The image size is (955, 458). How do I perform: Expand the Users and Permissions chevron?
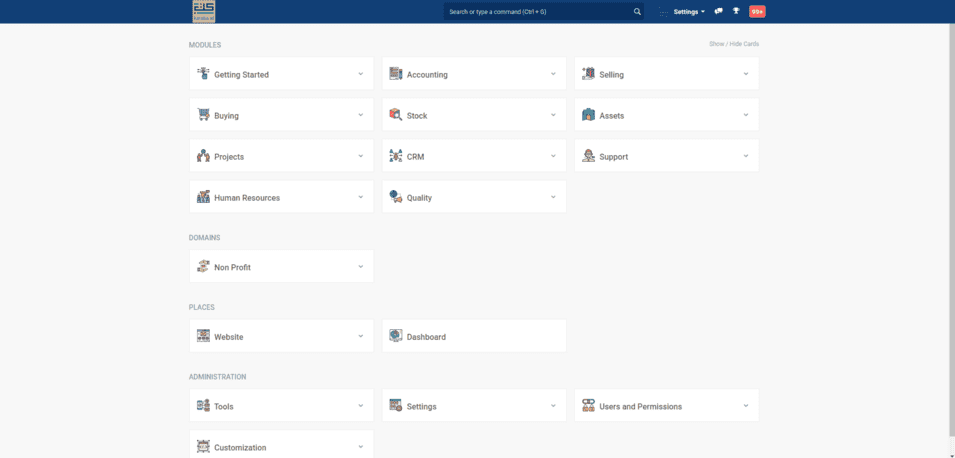coord(745,405)
